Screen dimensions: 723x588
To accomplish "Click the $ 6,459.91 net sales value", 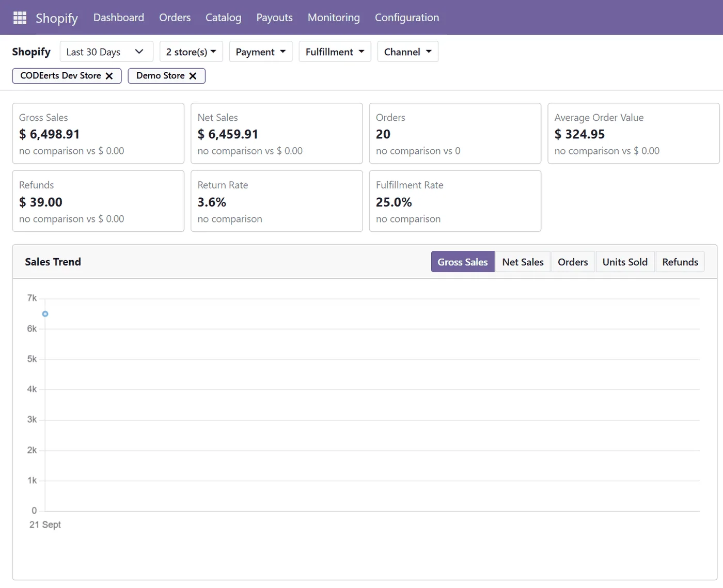I will 228,134.
